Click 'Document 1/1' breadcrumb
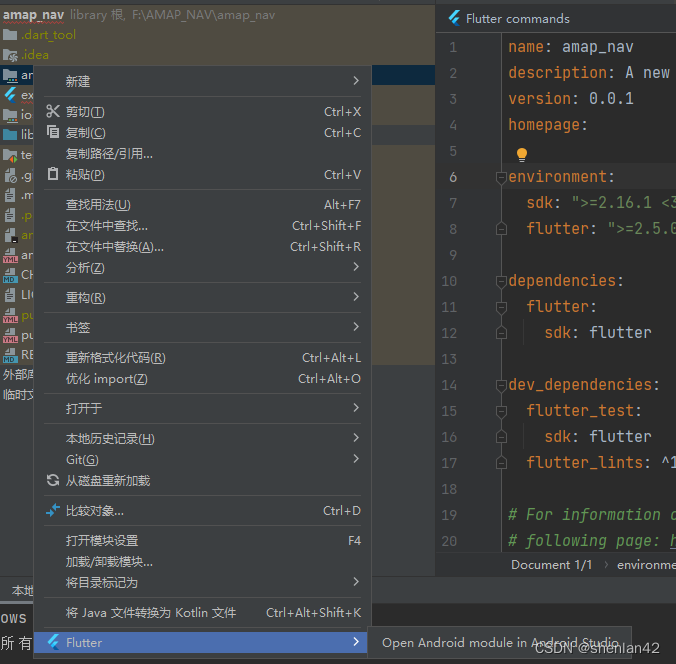 click(551, 564)
